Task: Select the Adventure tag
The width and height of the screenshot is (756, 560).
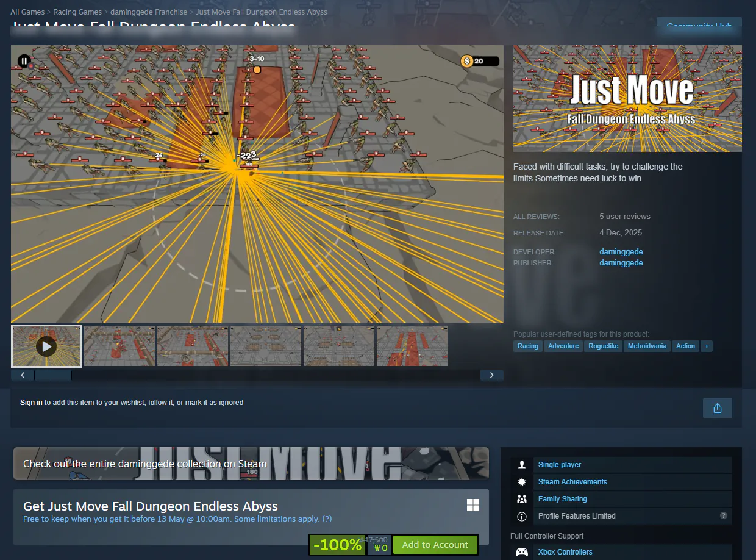Action: [563, 346]
